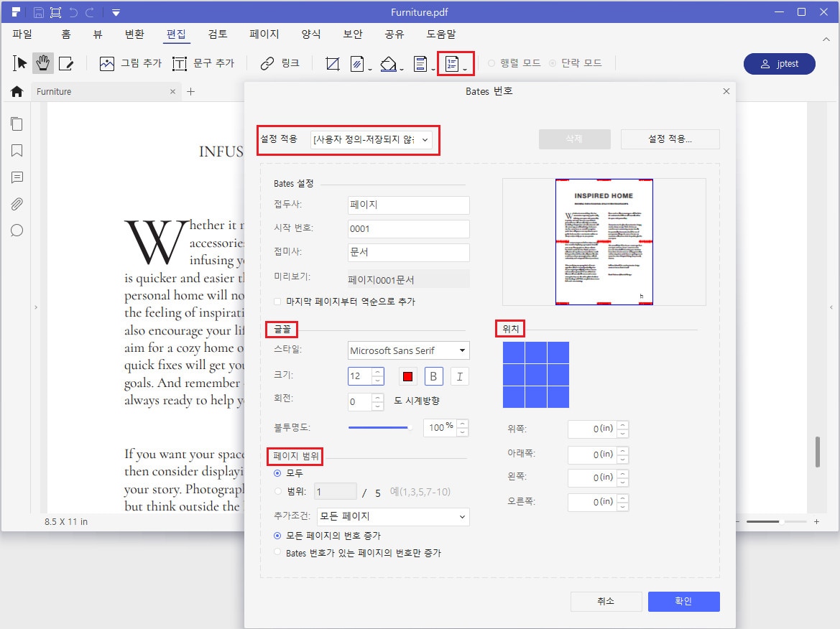Increase the font size stepper

coord(378,372)
